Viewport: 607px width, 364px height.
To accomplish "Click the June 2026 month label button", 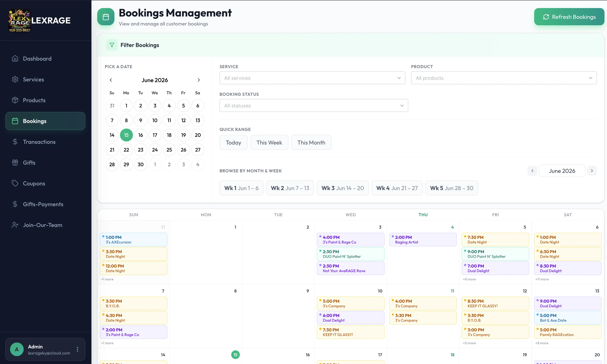I will (562, 171).
